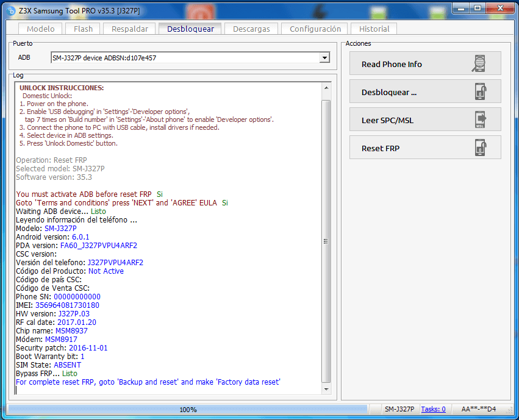Click the SIM State ABSENT value
Viewport: 519px width, 420px height.
click(x=67, y=365)
